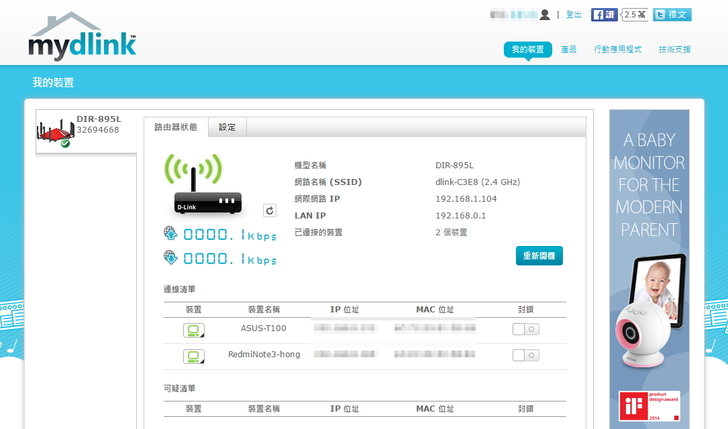This screenshot has height=429, width=728.
Task: Select DIR-895L device in the sidebar
Action: click(85, 131)
